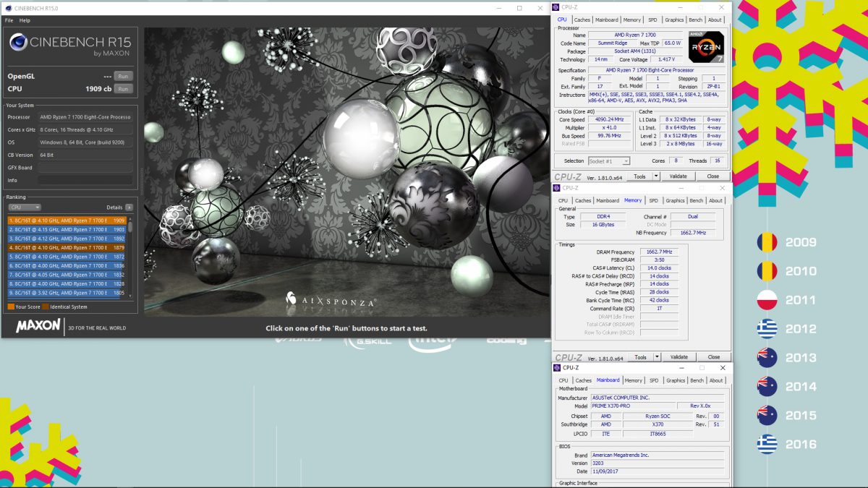Click the Ryzen 7 logo in CPU-Z
The image size is (868, 488).
pyautogui.click(x=706, y=48)
